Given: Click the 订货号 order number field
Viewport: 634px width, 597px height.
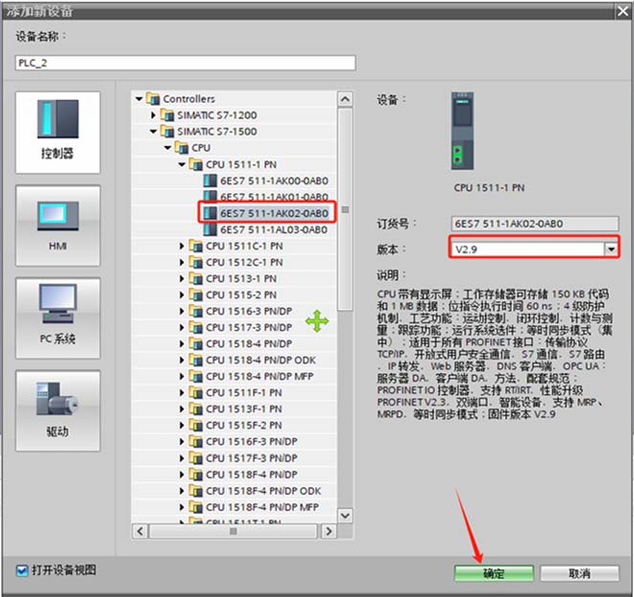Looking at the screenshot, I should tap(535, 224).
